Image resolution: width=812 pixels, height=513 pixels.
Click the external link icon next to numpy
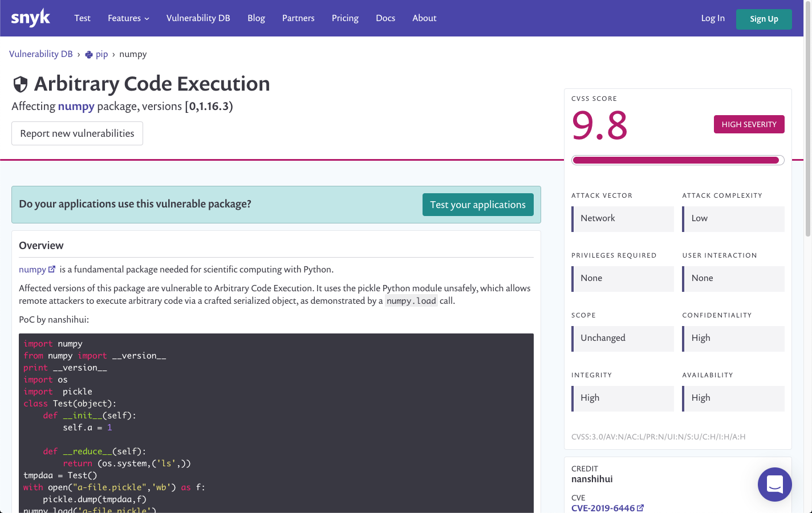(52, 269)
